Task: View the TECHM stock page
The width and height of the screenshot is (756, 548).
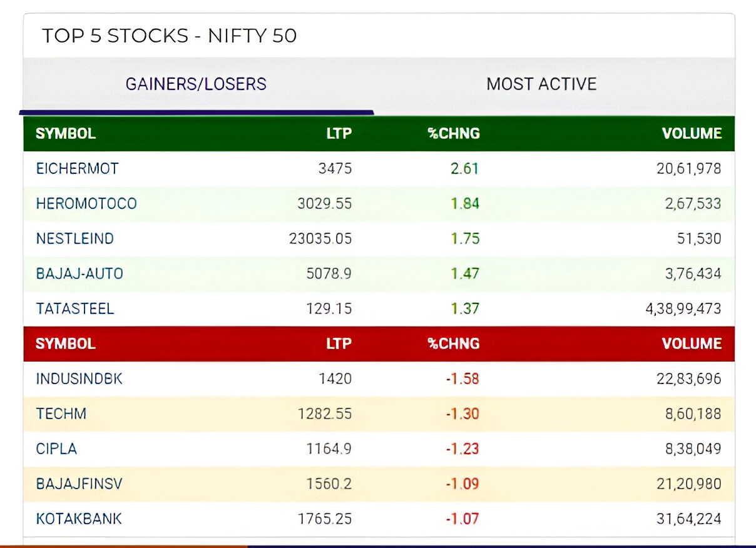Action: click(x=60, y=414)
